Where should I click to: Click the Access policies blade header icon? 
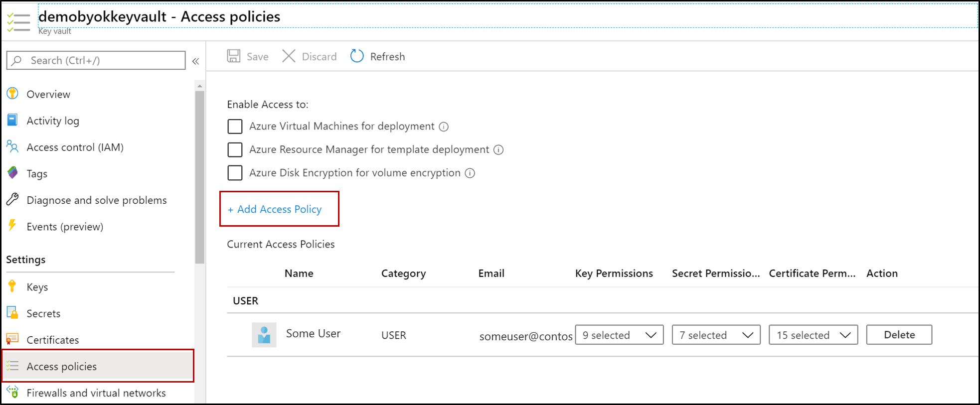pyautogui.click(x=18, y=23)
